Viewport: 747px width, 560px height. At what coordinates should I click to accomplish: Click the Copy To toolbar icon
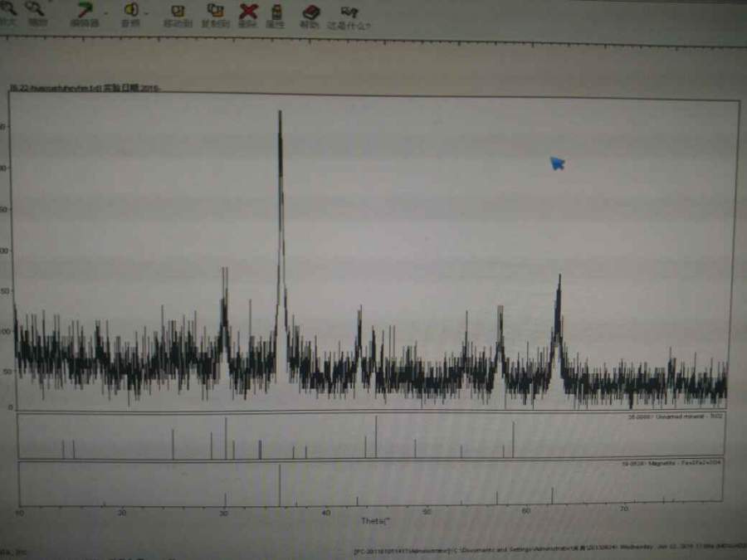pyautogui.click(x=215, y=11)
